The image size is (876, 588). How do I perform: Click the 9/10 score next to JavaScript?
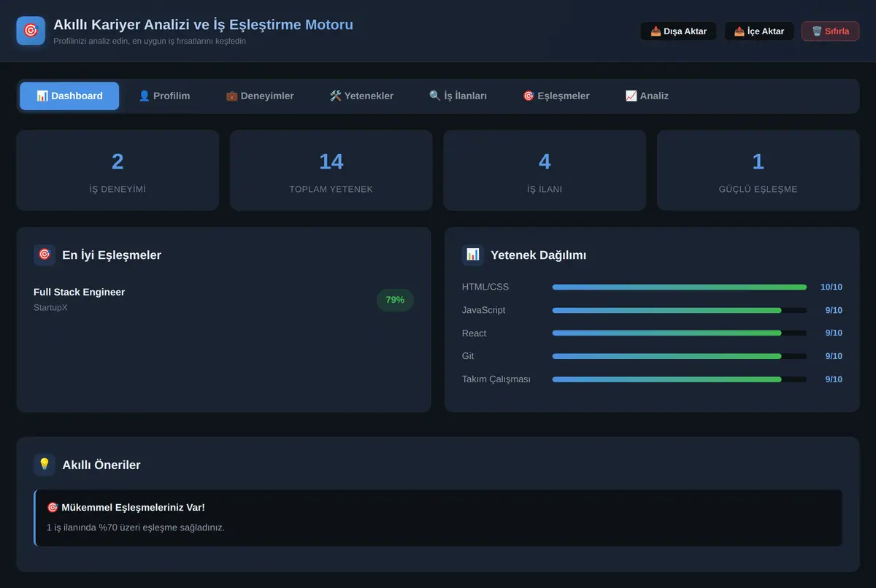point(834,310)
